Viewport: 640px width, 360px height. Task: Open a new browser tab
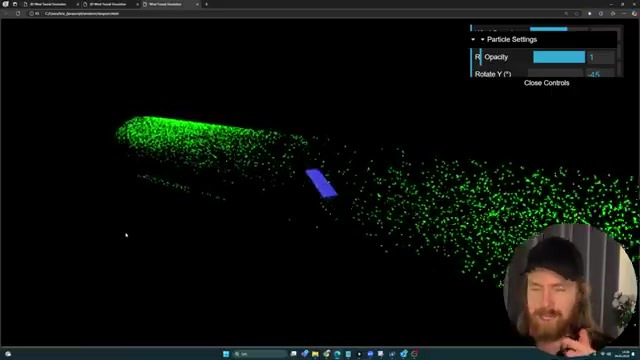206,4
